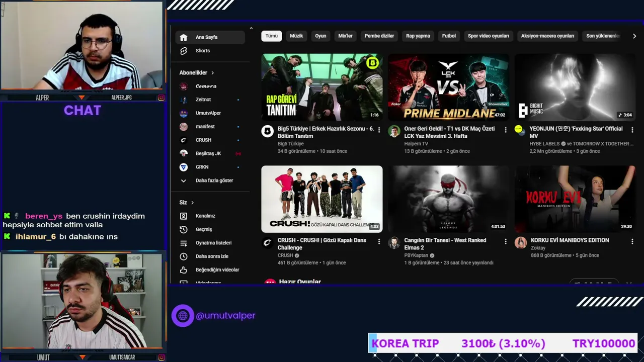The width and height of the screenshot is (644, 362).
Task: Click Halpern TV channel avatar under video
Action: click(394, 132)
